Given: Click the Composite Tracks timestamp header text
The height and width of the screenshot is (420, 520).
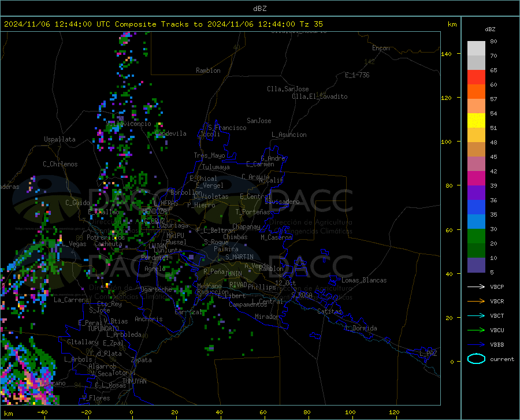Looking at the screenshot, I should tap(164, 24).
